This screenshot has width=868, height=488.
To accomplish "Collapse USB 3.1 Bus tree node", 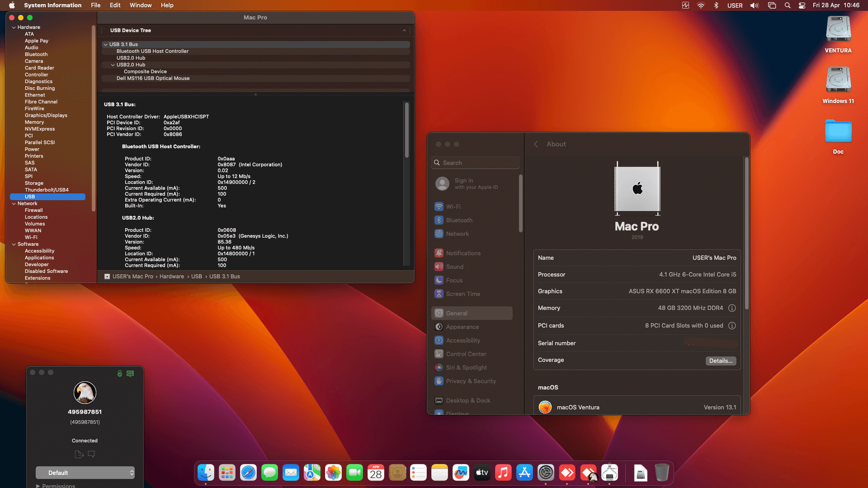I will click(105, 45).
